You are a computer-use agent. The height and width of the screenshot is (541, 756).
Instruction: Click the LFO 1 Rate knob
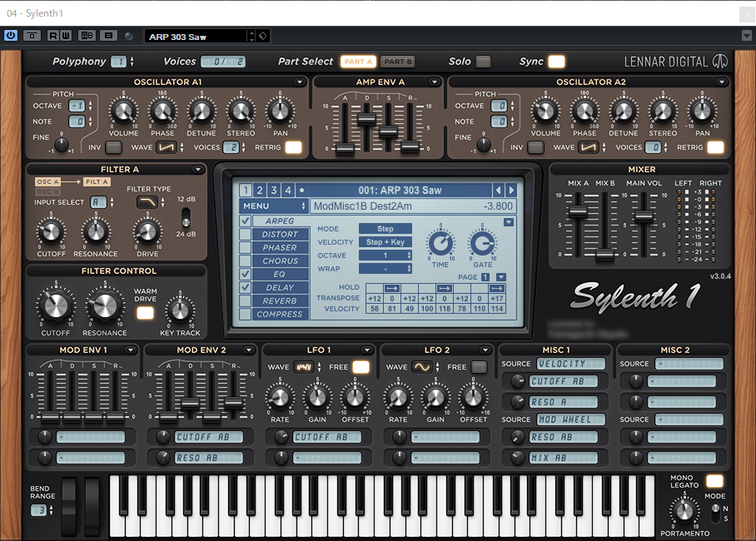click(x=280, y=399)
